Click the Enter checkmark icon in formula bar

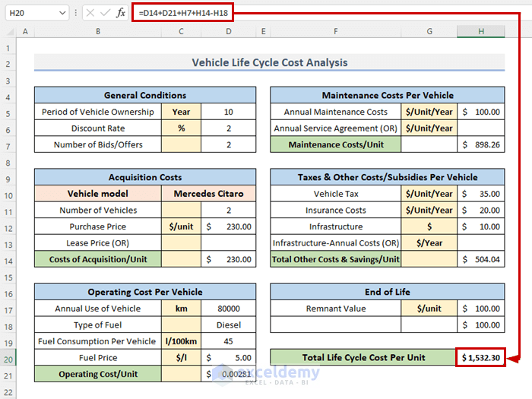tap(105, 13)
